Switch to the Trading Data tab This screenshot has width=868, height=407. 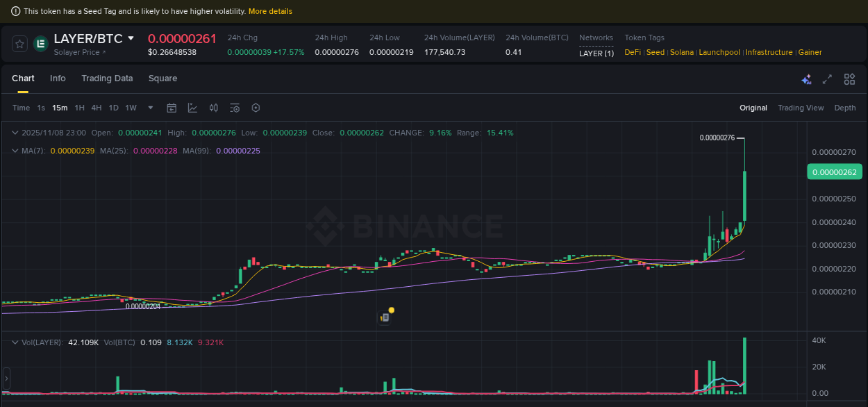(x=107, y=78)
